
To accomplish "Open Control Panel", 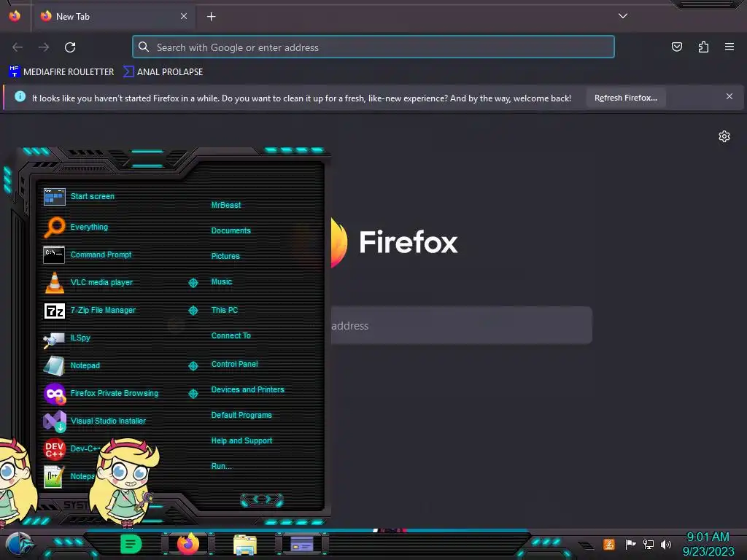I will click(x=235, y=364).
